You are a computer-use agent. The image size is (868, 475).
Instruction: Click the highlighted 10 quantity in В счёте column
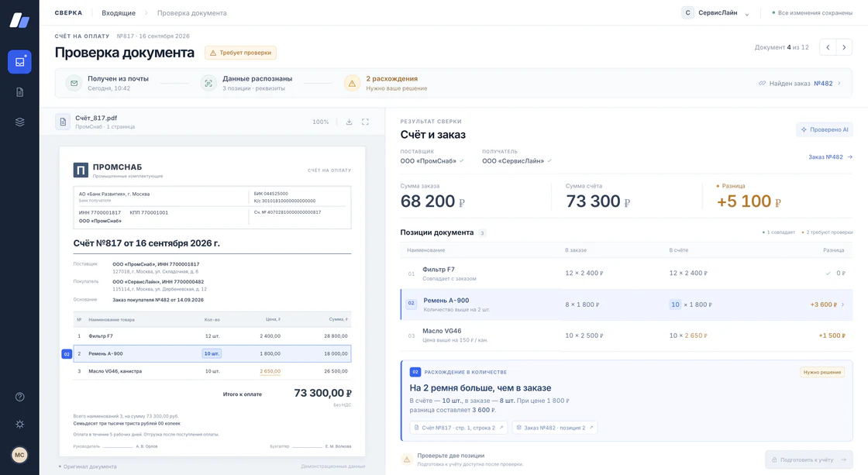click(675, 305)
